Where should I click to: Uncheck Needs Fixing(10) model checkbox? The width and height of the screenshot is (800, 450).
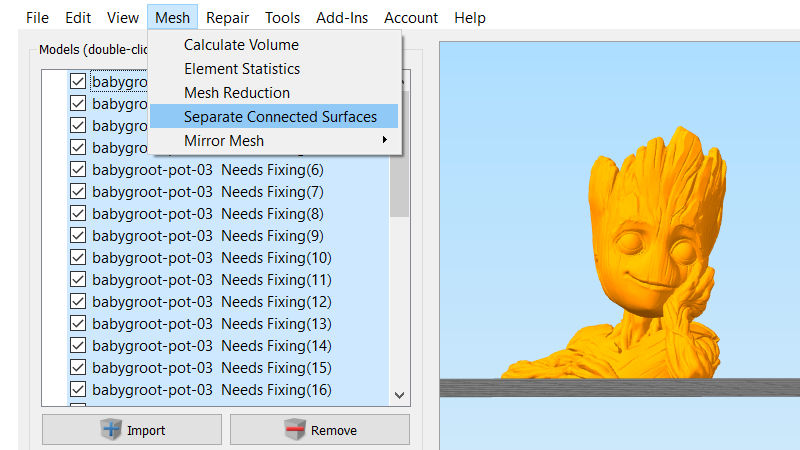[x=78, y=257]
